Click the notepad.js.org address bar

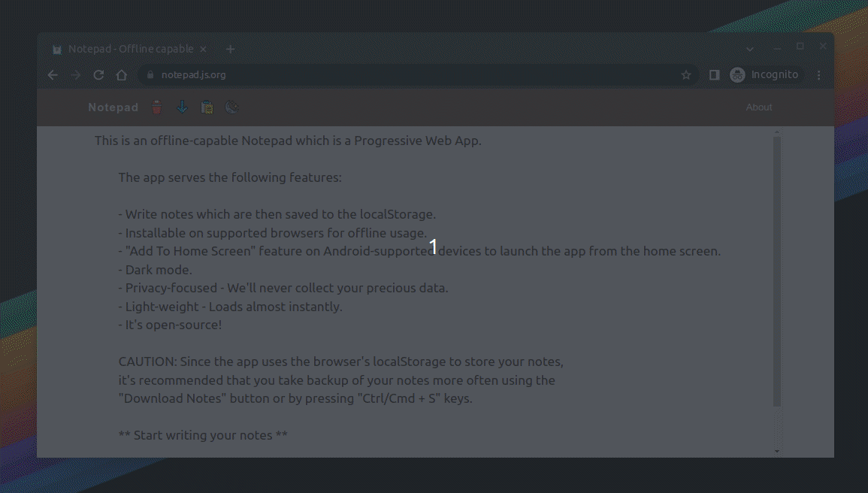[x=418, y=74]
